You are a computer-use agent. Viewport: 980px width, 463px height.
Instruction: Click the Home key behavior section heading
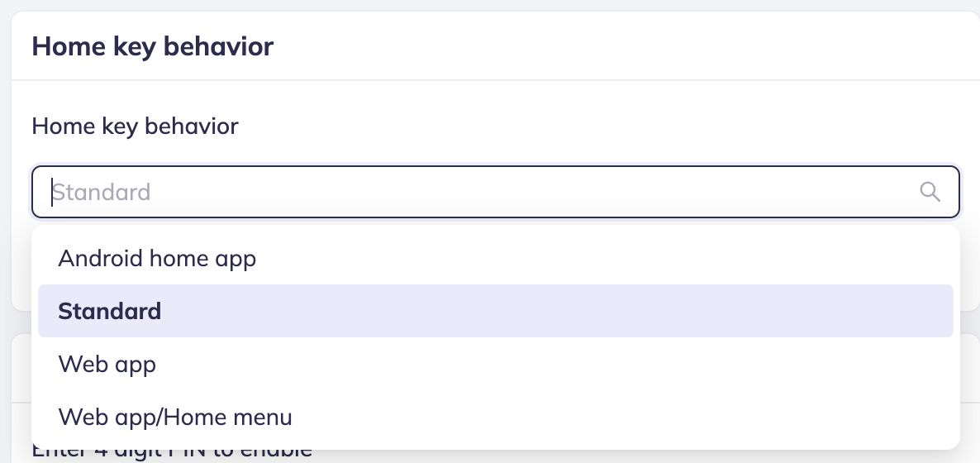(152, 46)
